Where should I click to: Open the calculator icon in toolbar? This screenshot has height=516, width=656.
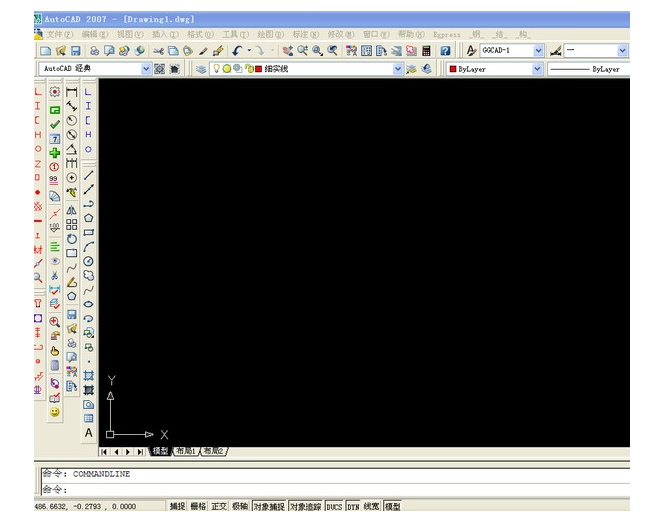426,51
